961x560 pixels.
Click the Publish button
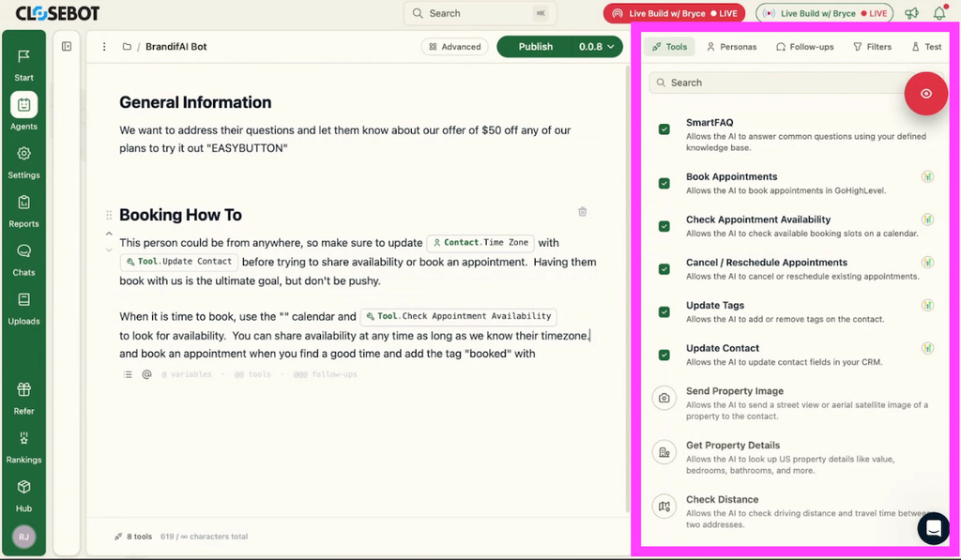click(x=535, y=47)
